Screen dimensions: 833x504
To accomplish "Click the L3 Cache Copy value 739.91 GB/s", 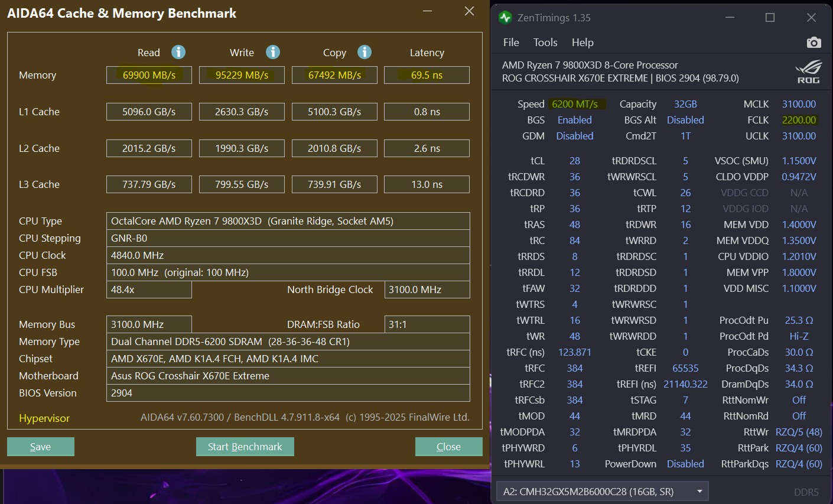I will click(334, 184).
